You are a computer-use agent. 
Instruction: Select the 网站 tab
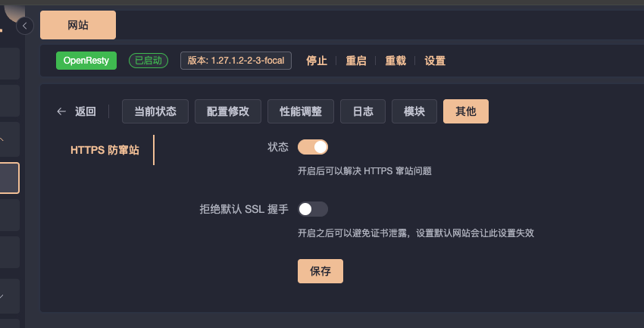tap(78, 25)
